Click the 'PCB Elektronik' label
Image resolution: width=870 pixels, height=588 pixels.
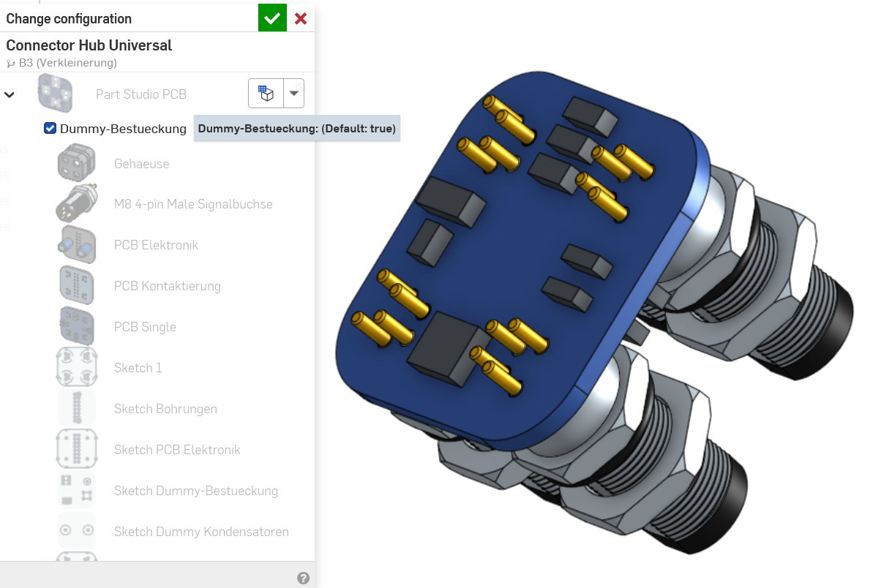click(x=156, y=245)
